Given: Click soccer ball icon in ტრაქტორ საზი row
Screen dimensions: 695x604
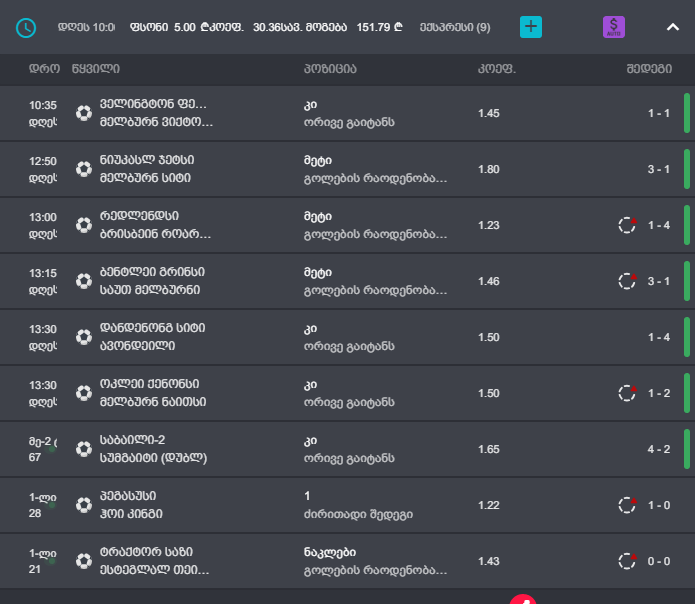Looking at the screenshot, I should click(84, 561).
